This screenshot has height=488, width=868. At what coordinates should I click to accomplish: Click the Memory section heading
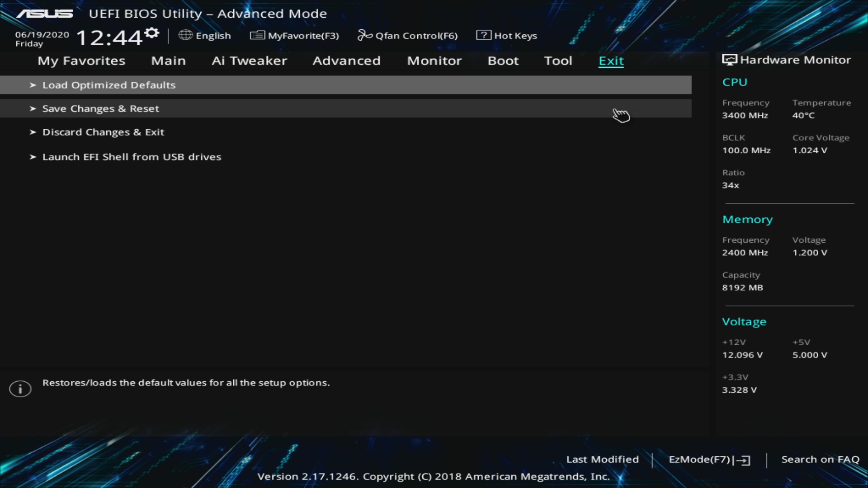pyautogui.click(x=747, y=220)
